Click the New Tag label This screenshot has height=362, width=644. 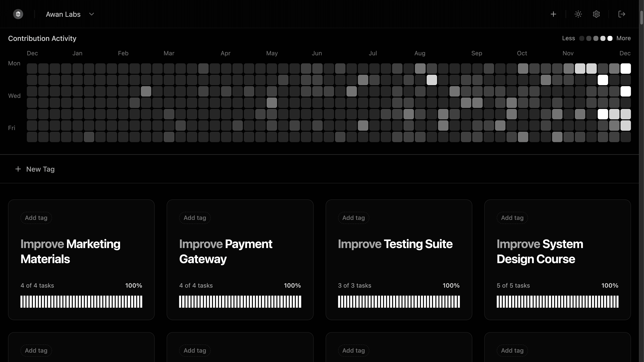(x=40, y=169)
